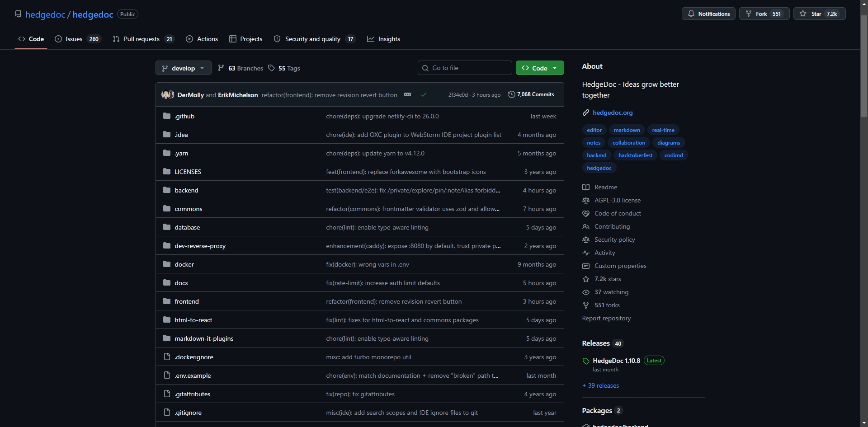Screen dimensions: 868x427
Task: Open the commons folder
Action: tap(189, 209)
